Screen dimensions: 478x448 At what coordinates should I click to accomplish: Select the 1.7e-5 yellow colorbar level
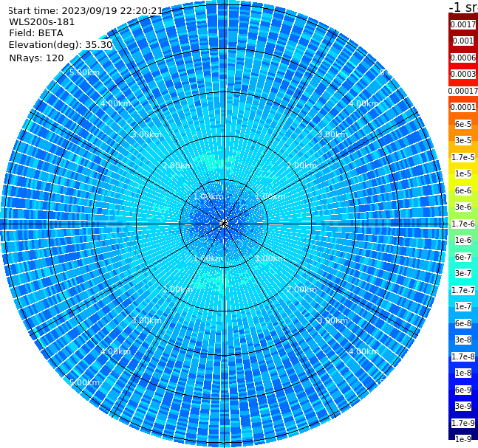(463, 157)
